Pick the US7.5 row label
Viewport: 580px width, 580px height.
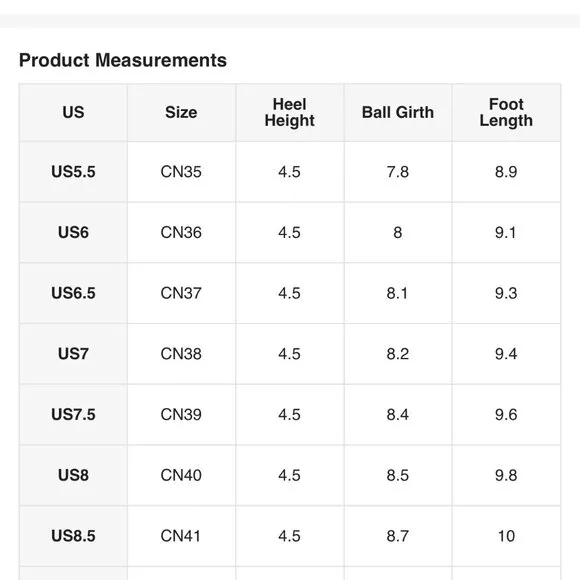pos(73,415)
